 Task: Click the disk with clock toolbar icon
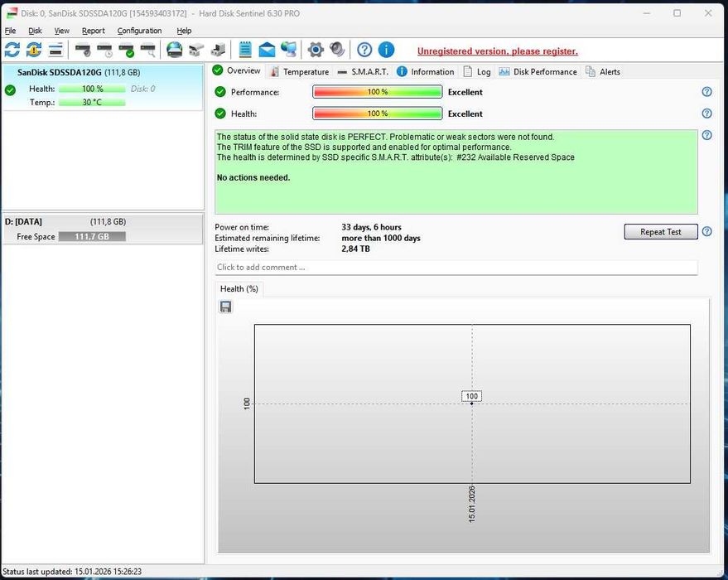[x=104, y=50]
